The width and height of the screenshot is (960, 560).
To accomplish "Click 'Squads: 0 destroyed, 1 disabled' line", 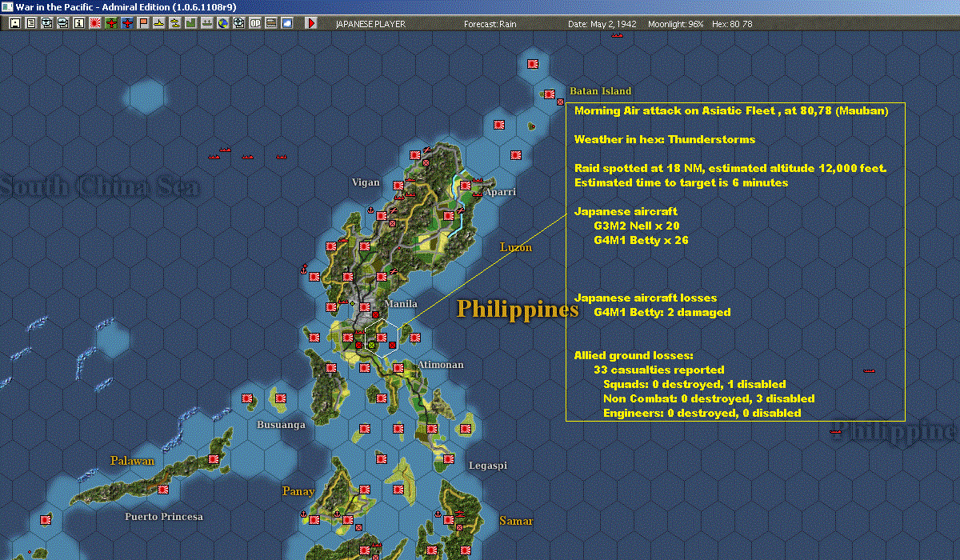I will click(694, 384).
